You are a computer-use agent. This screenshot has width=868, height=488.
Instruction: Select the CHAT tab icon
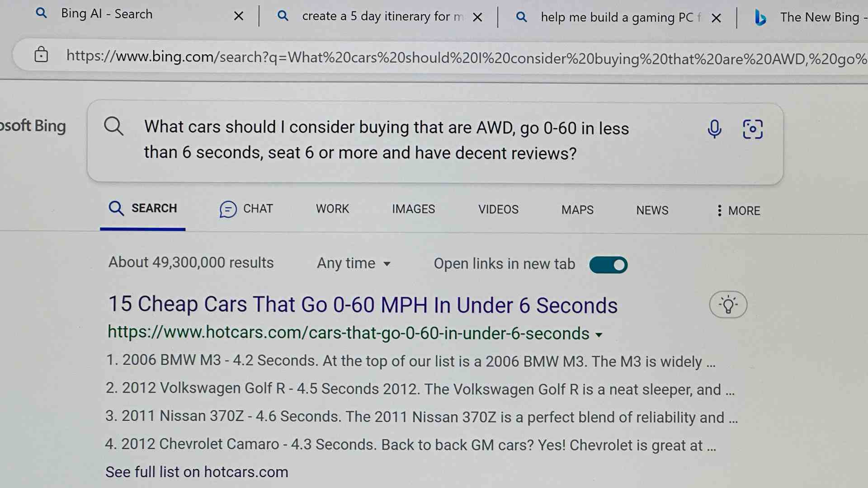coord(228,209)
